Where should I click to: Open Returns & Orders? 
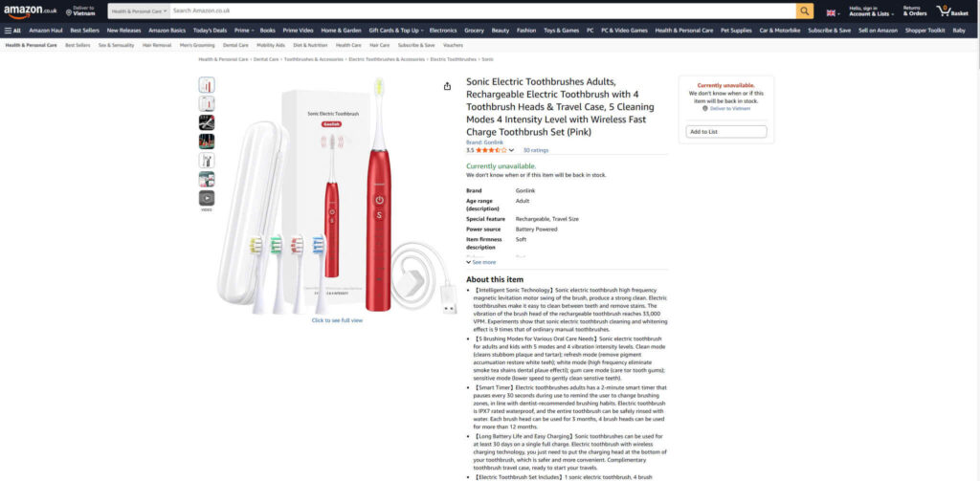tap(915, 11)
